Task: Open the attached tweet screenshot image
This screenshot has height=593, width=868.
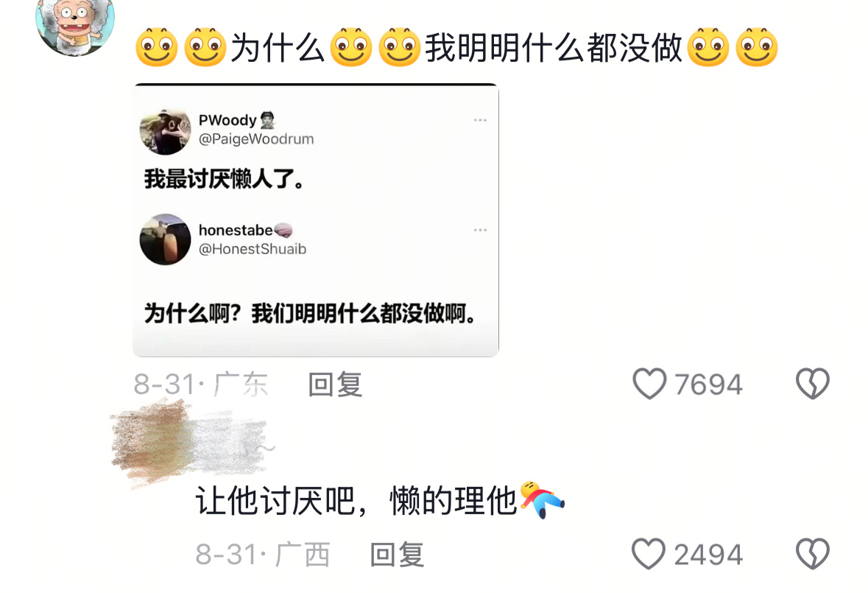Action: pyautogui.click(x=316, y=220)
